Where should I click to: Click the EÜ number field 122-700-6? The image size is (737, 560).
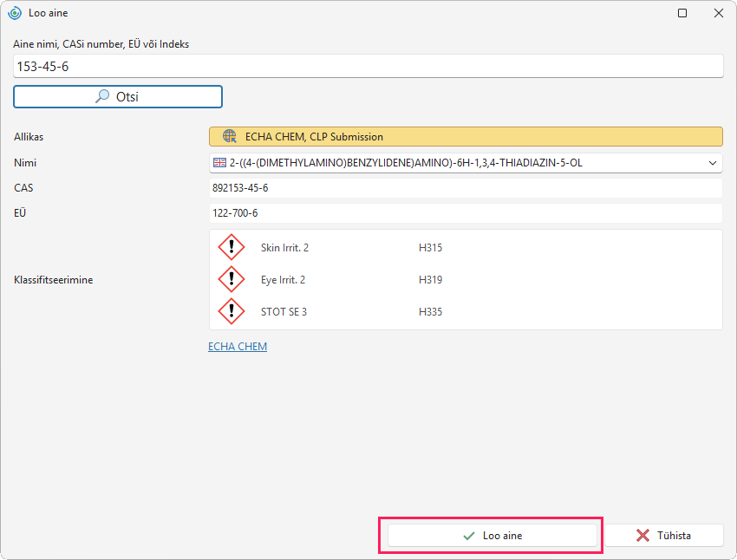466,213
